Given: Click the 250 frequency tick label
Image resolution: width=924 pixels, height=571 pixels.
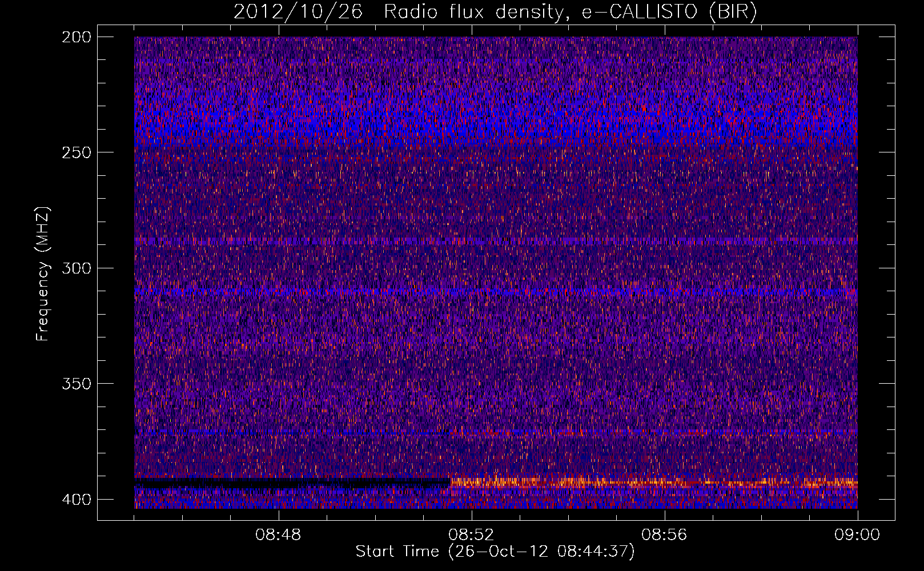Looking at the screenshot, I should pos(76,152).
